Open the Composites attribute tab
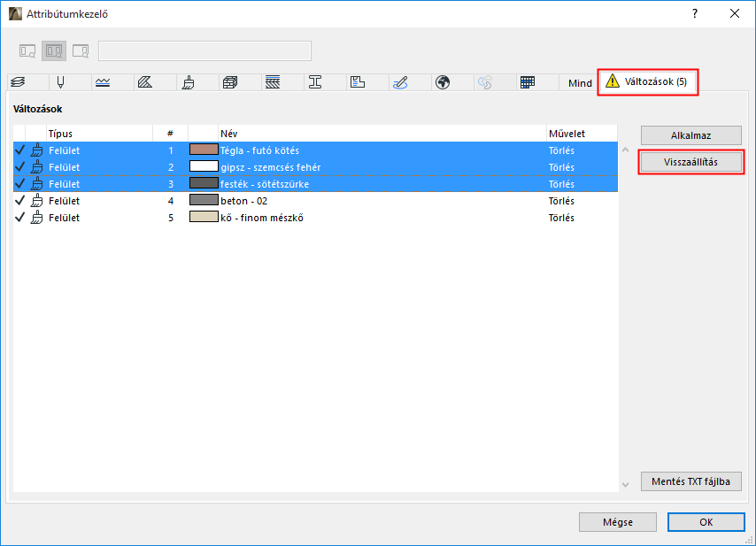 (273, 82)
